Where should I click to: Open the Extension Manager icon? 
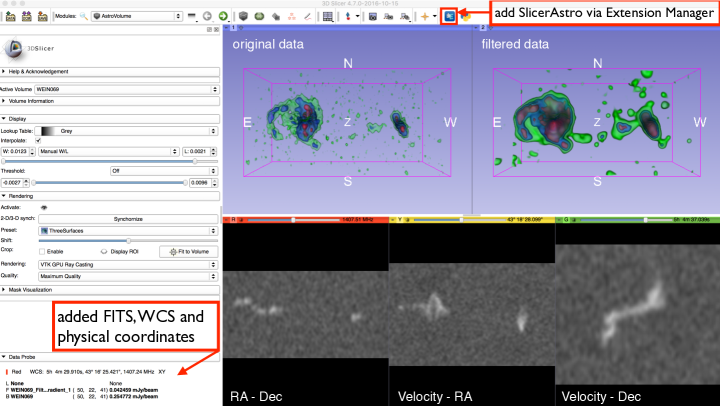[x=449, y=17]
